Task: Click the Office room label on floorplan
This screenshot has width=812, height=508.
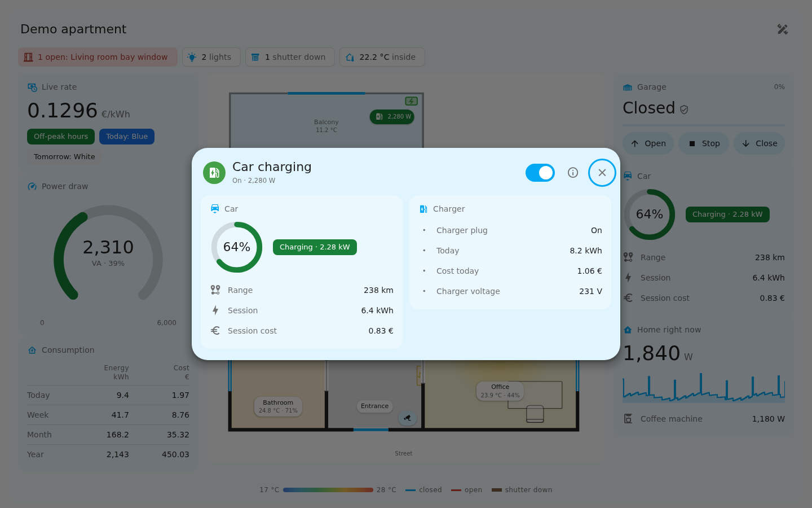Action: [x=500, y=391]
